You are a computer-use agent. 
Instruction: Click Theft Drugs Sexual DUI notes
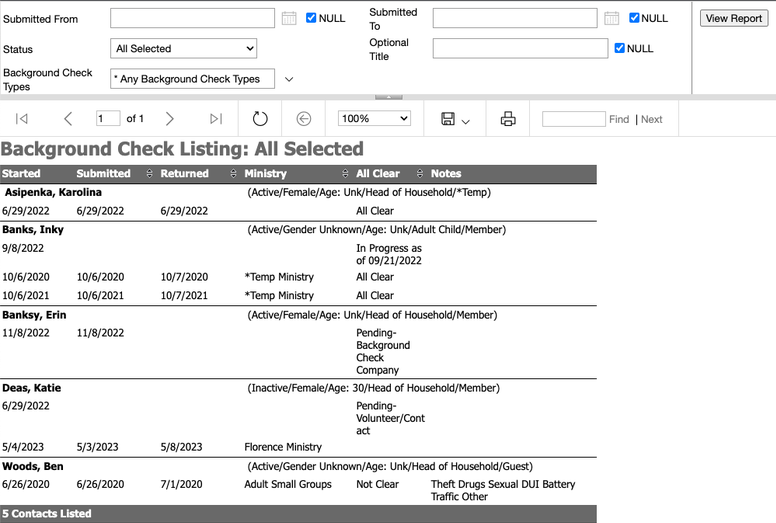(503, 490)
